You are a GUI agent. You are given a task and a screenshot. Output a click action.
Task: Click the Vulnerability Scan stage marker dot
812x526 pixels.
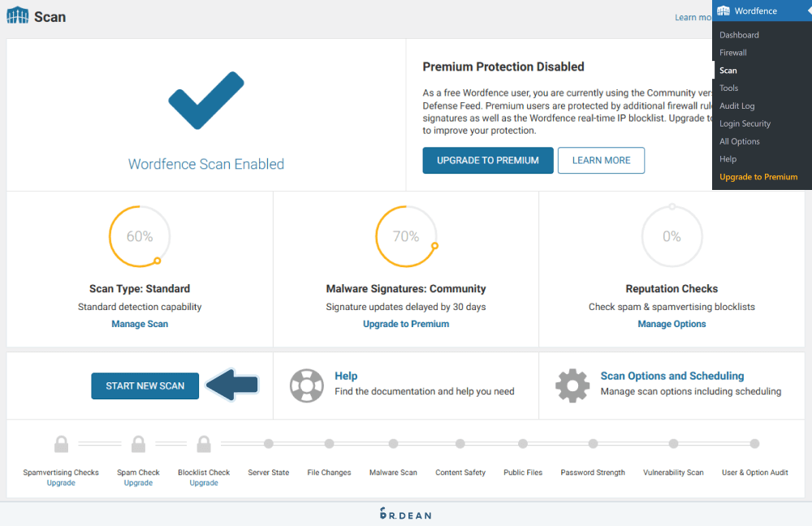672,444
